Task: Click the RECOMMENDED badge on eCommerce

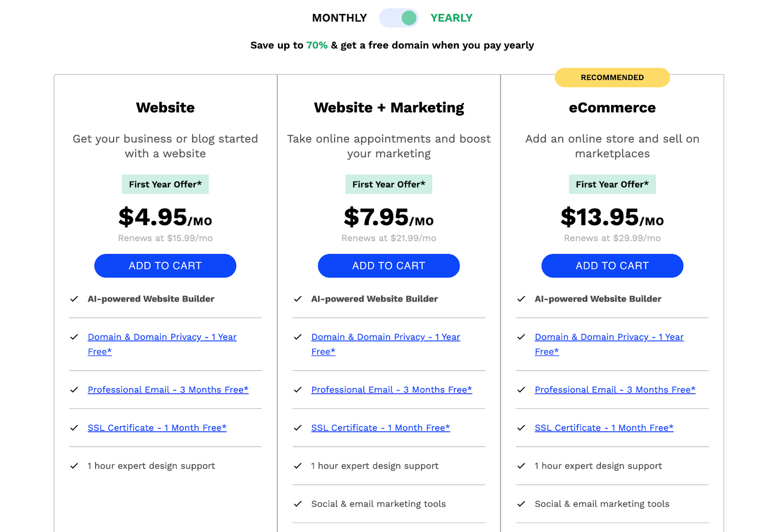Action: (x=612, y=78)
